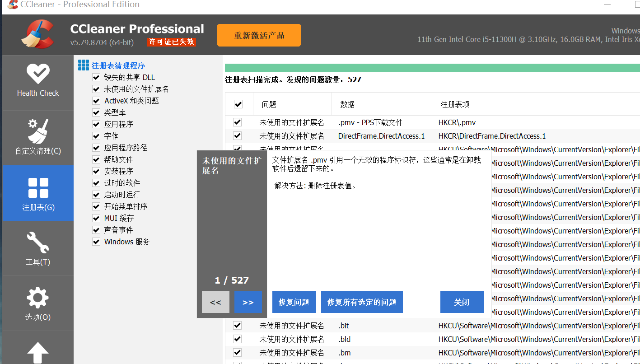This screenshot has height=364, width=640.
Task: Select the Registry (注册表) grid icon
Action: 38,188
